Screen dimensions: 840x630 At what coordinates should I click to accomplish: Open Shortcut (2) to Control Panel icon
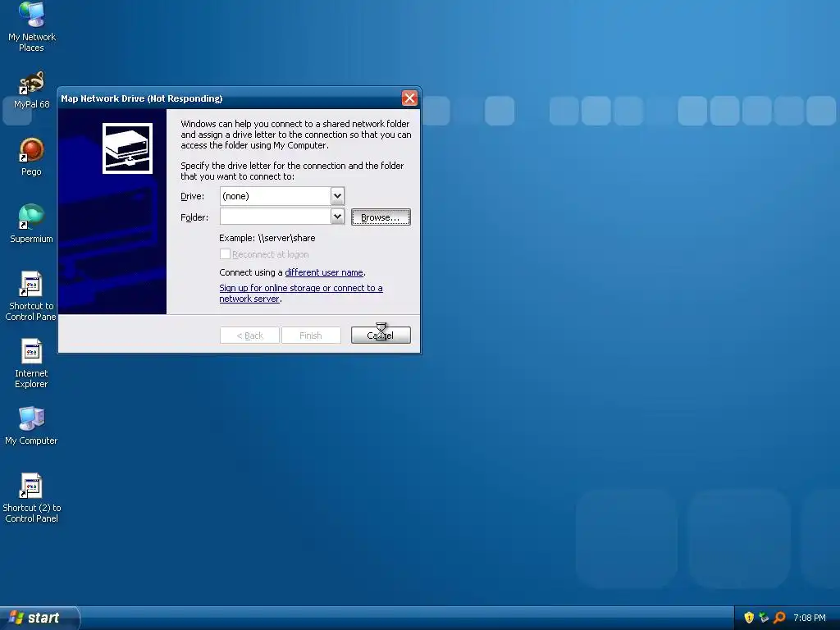32,498
